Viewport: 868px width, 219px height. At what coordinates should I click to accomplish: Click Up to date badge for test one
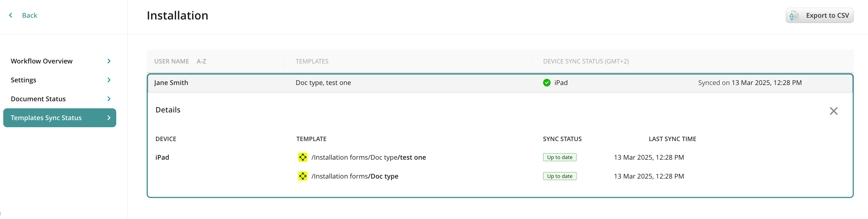tap(559, 157)
